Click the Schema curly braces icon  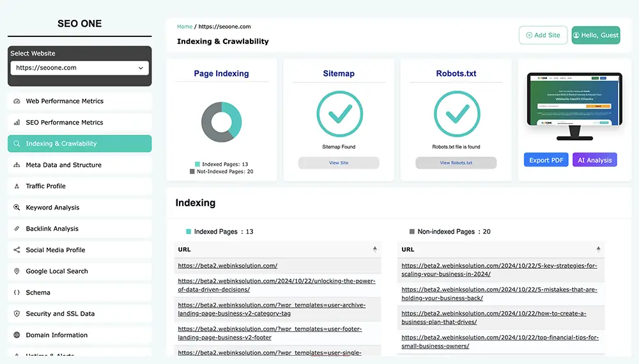17,292
